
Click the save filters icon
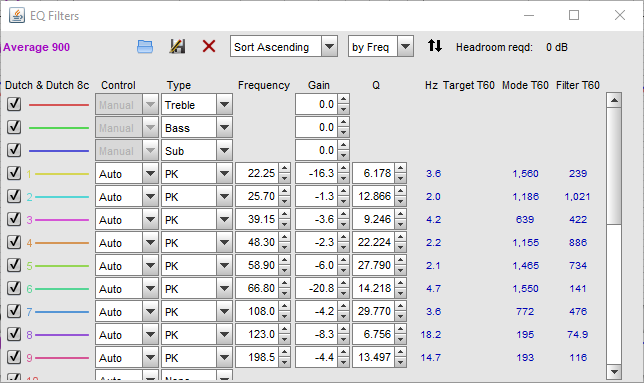[x=177, y=46]
